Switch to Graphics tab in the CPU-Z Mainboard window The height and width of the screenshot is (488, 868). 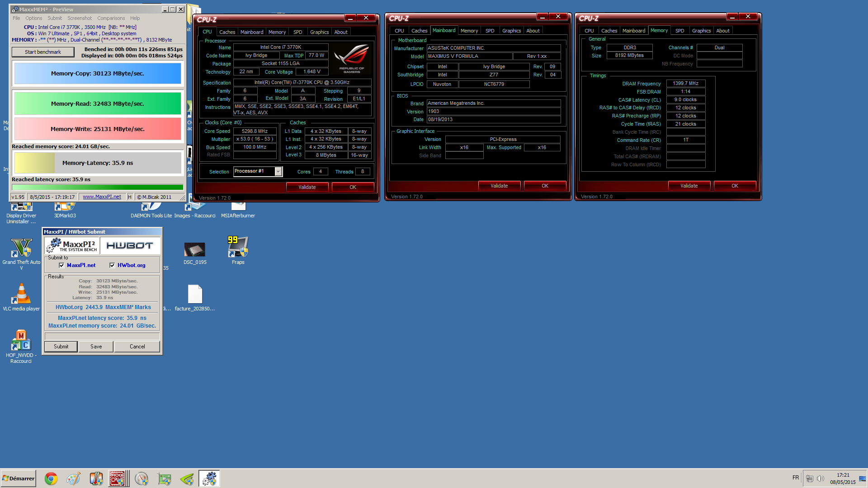pos(511,31)
